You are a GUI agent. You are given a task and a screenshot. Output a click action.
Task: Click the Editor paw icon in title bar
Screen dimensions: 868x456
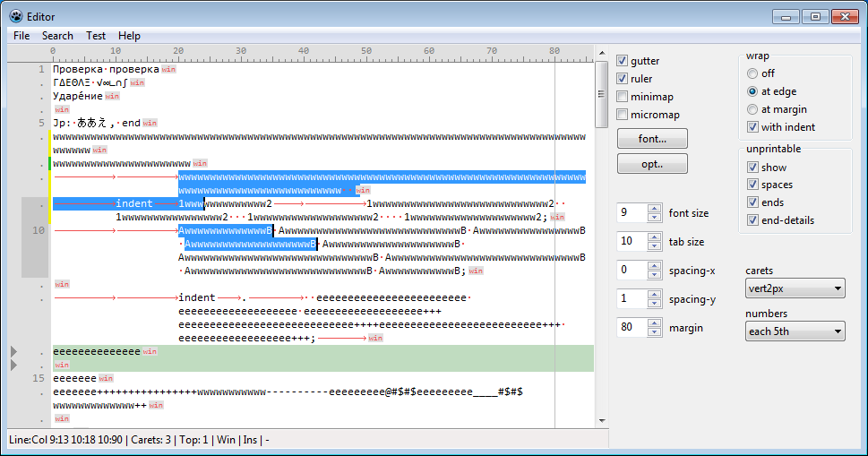tap(15, 16)
